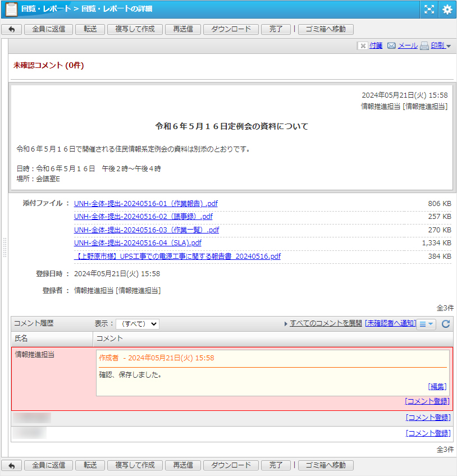Open the comment list view menu dropdown
Screen dimensions: 457x476
point(426,324)
